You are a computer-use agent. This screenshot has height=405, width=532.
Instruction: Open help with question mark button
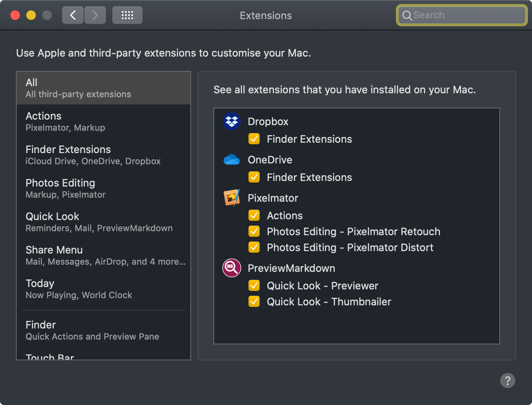point(507,381)
